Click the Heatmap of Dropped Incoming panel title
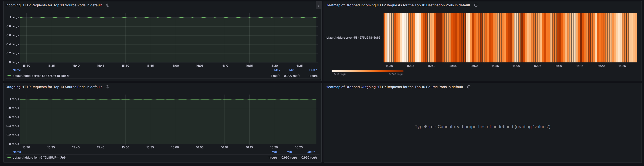Image resolution: width=644 pixels, height=166 pixels. (397, 5)
